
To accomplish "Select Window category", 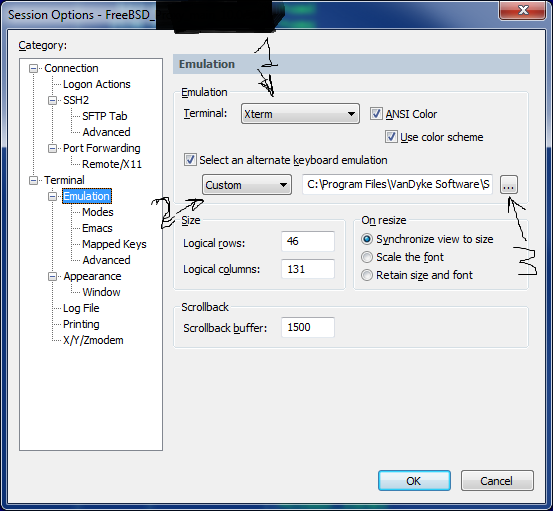I will click(x=101, y=293).
